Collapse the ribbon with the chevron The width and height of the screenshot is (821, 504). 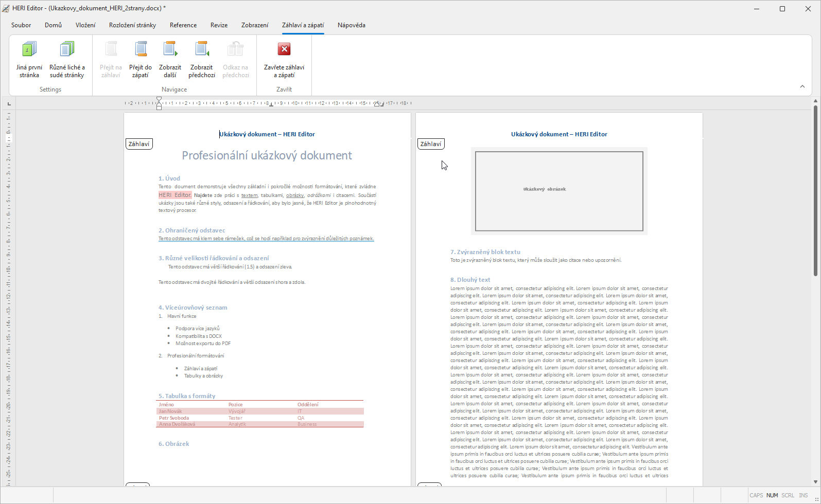click(x=802, y=86)
